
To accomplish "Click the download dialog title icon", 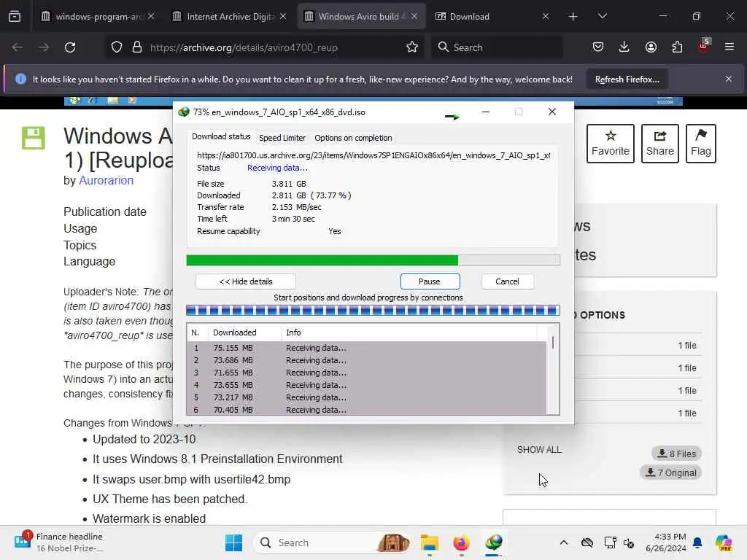I will (x=184, y=112).
